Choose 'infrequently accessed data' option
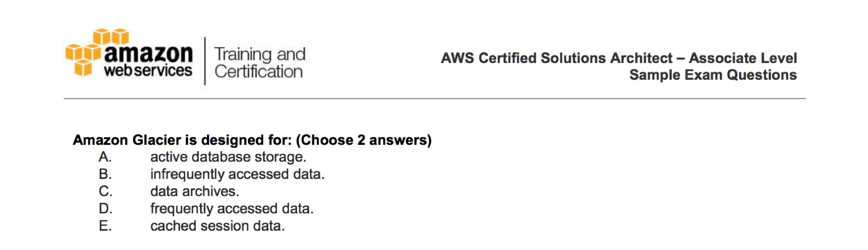Image resolution: width=868 pixels, height=250 pixels. [x=238, y=174]
